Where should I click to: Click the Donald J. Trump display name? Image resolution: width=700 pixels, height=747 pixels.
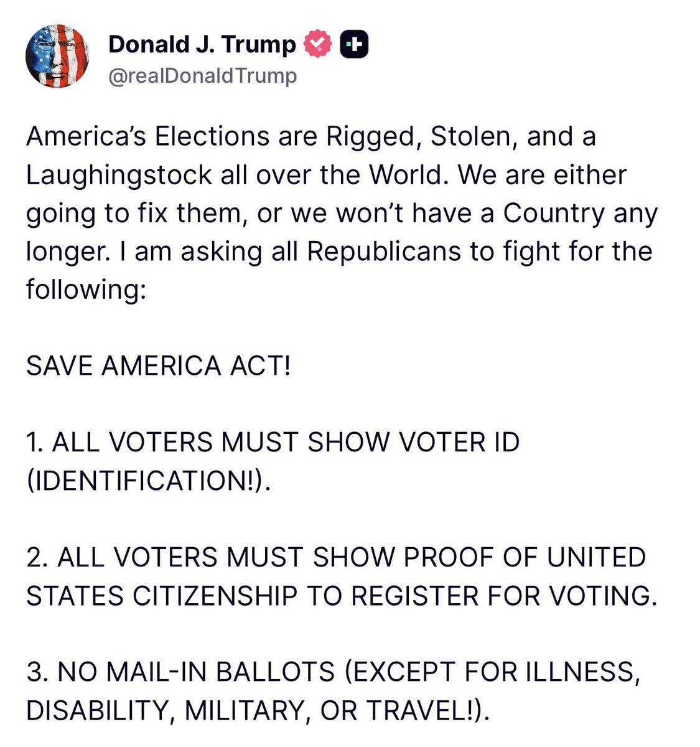(x=203, y=44)
